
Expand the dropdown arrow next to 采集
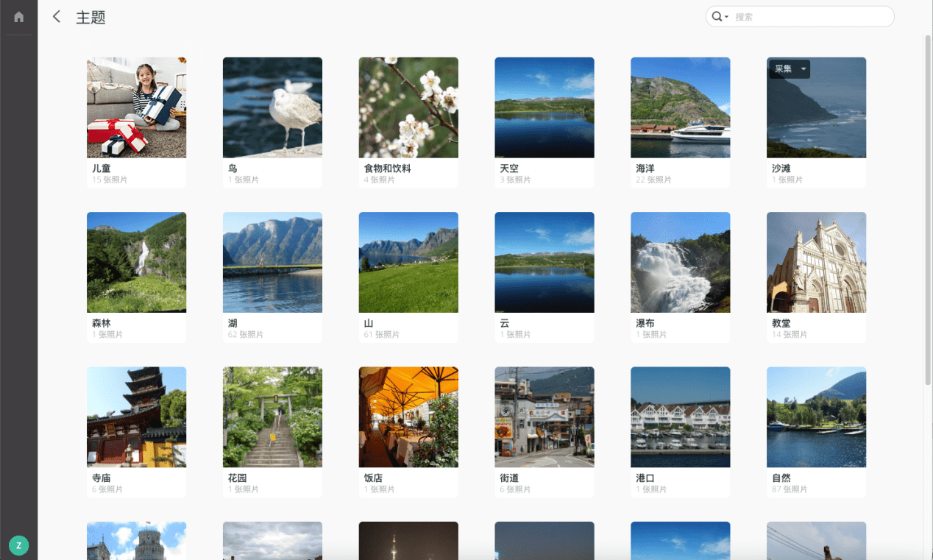coord(803,69)
